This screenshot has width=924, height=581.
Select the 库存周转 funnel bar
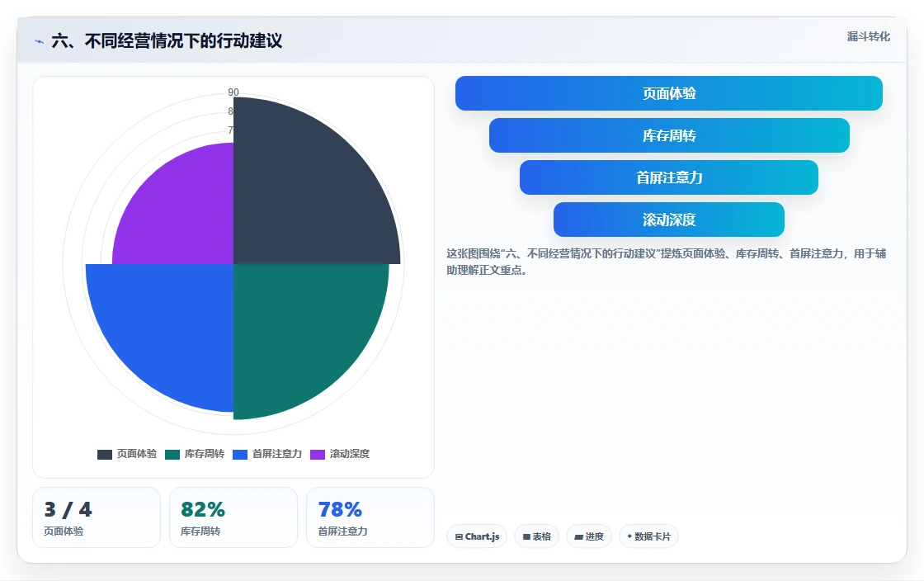[x=669, y=135]
